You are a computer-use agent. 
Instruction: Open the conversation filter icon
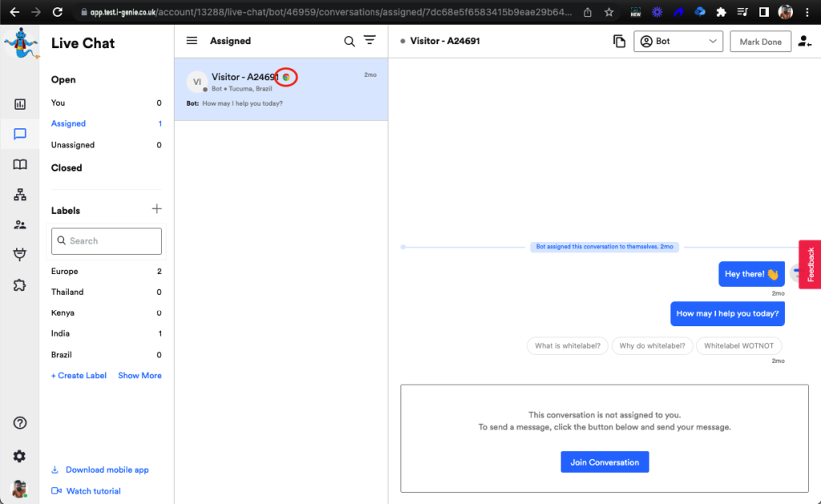point(370,41)
